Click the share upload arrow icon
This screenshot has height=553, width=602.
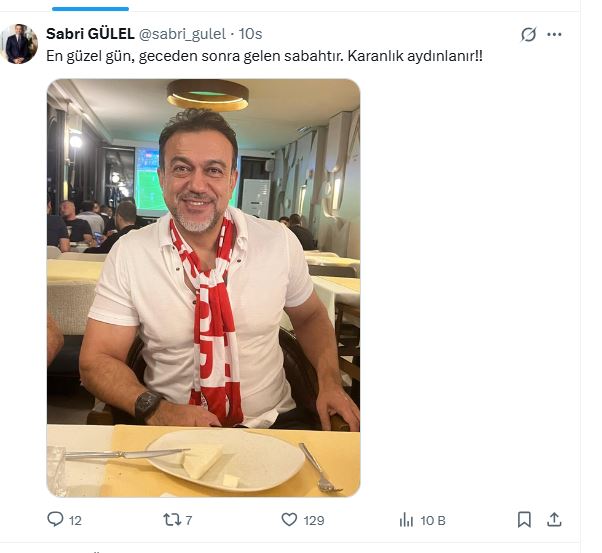[554, 519]
